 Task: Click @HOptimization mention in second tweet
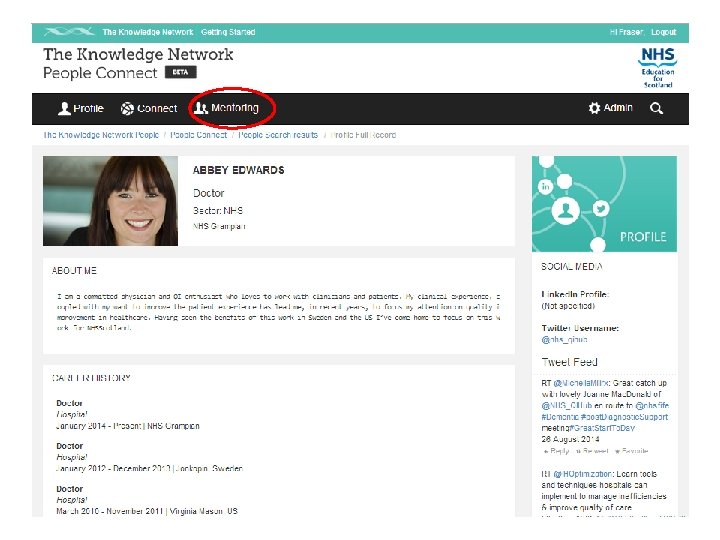pos(583,474)
